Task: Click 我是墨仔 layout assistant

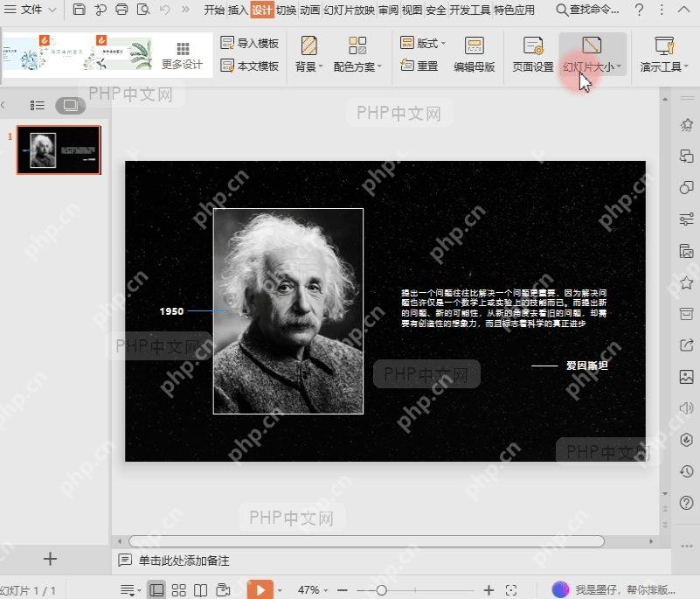Action: coord(613,589)
